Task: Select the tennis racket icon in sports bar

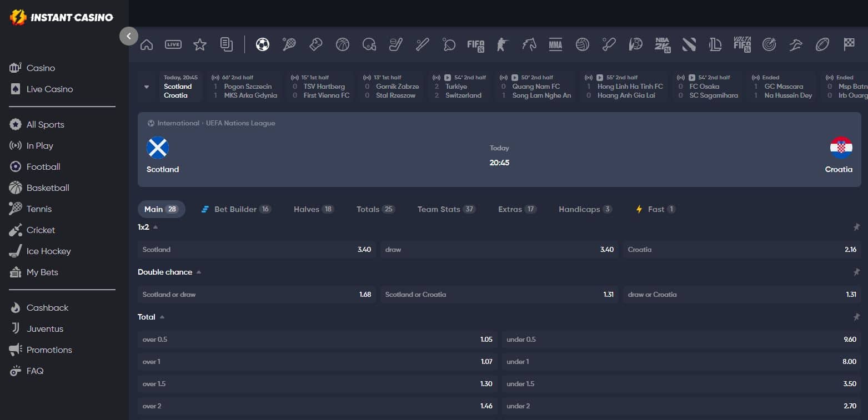Action: [289, 44]
